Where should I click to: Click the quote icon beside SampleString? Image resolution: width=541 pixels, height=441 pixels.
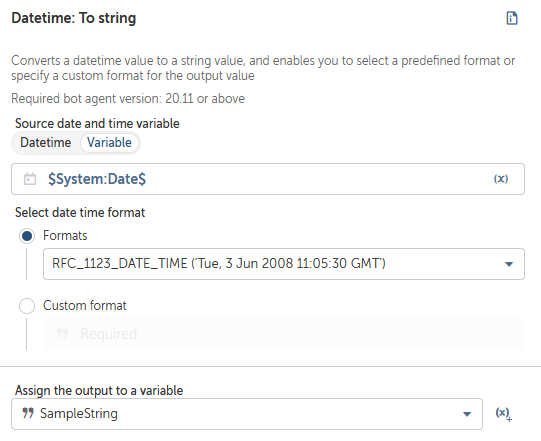click(x=28, y=413)
